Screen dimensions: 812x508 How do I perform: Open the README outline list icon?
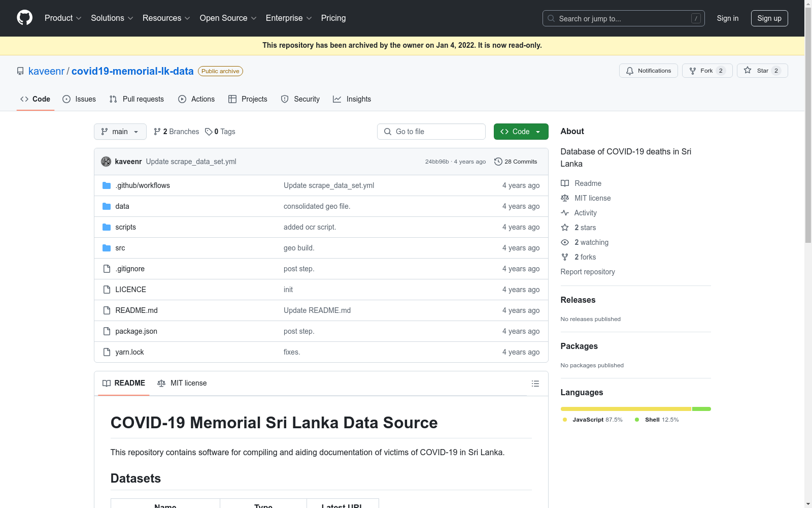[535, 384]
